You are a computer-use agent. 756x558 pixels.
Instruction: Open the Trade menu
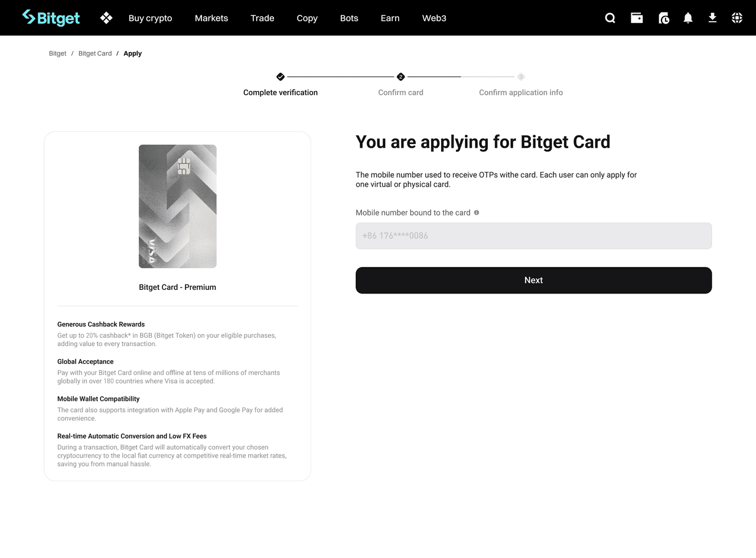point(262,18)
